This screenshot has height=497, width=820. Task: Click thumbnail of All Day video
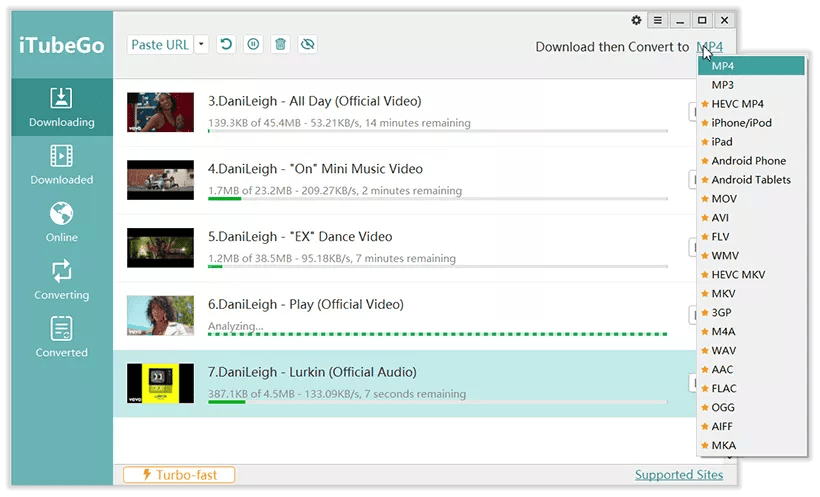(161, 112)
